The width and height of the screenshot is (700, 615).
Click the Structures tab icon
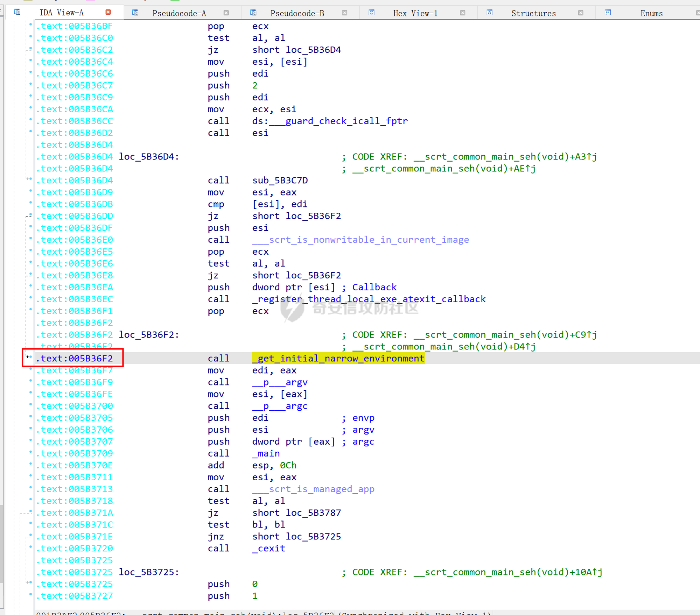[x=490, y=13]
